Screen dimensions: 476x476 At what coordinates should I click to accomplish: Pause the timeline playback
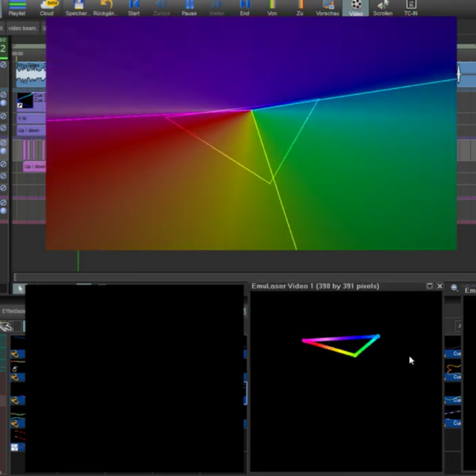tap(189, 8)
